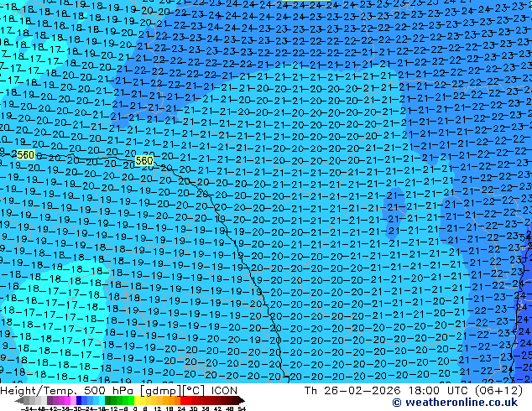This screenshot has height=411, width=532.
Task: Click the Height/Temp. 500 hPa title text
Action: tap(68, 391)
